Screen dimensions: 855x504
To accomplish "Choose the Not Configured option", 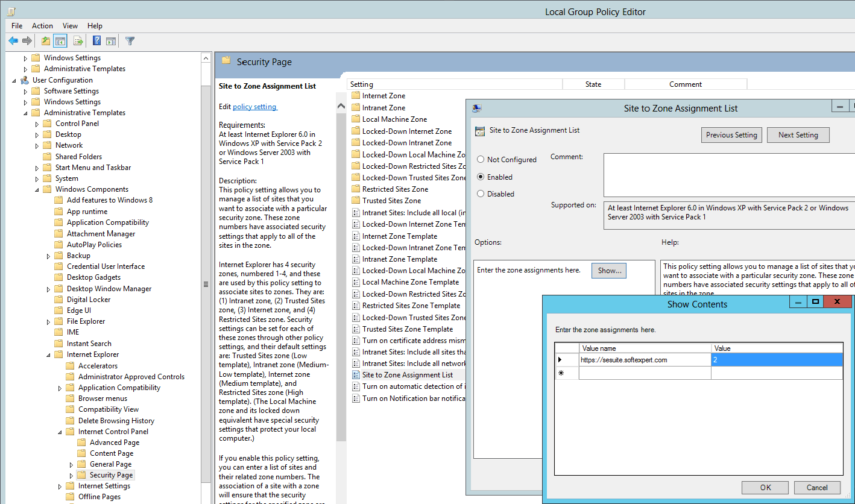I will point(481,159).
